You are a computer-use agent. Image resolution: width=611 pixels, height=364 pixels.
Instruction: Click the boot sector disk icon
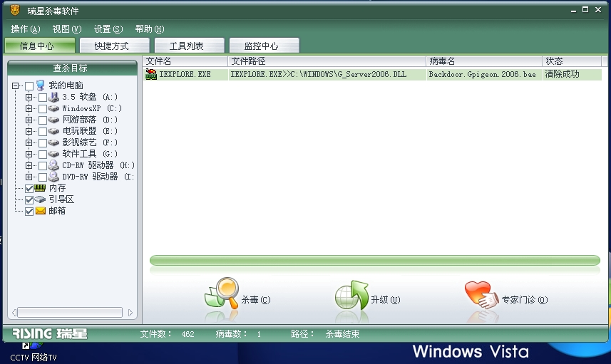40,199
